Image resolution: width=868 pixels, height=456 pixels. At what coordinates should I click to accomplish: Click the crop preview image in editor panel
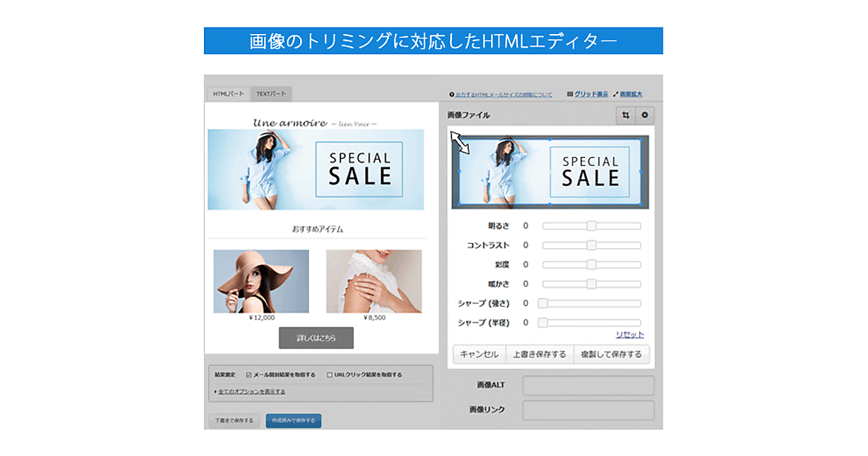tap(550, 173)
